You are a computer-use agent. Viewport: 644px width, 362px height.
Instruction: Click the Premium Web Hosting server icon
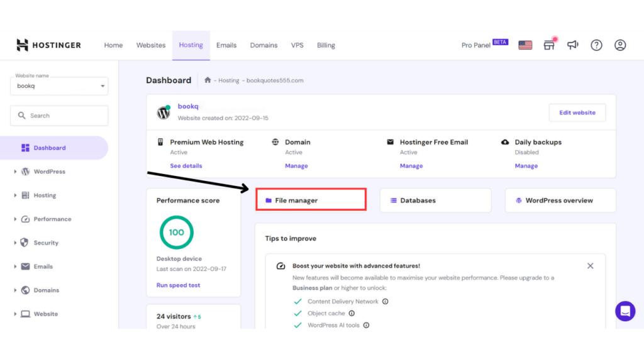[160, 142]
